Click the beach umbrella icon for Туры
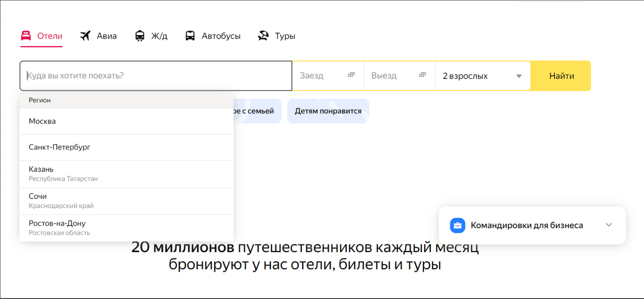 coord(263,35)
